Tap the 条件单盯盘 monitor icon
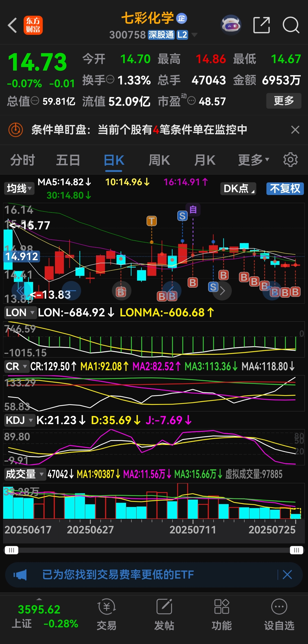Screen dimensions: 308x644 coord(16,130)
